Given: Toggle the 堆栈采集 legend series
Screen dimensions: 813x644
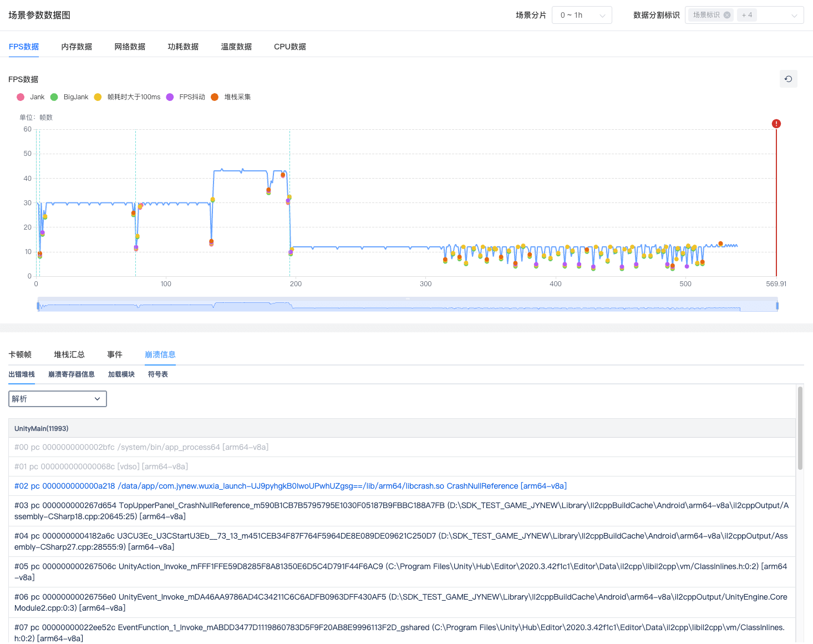Looking at the screenshot, I should coord(231,97).
